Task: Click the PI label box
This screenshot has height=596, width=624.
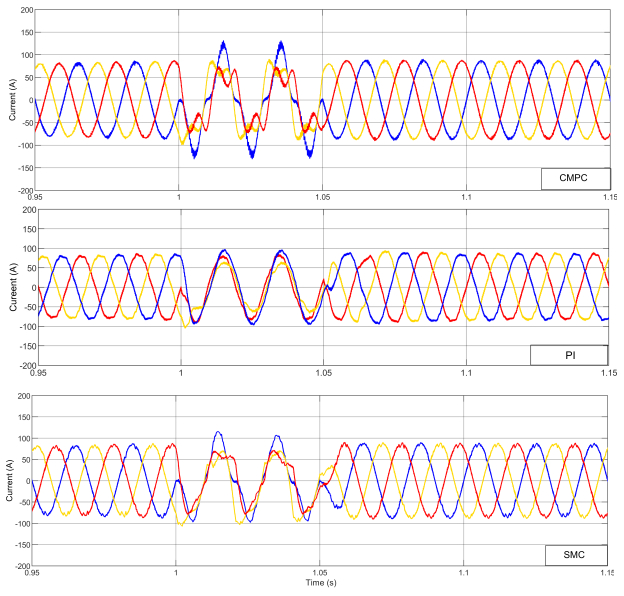Action: click(x=570, y=355)
